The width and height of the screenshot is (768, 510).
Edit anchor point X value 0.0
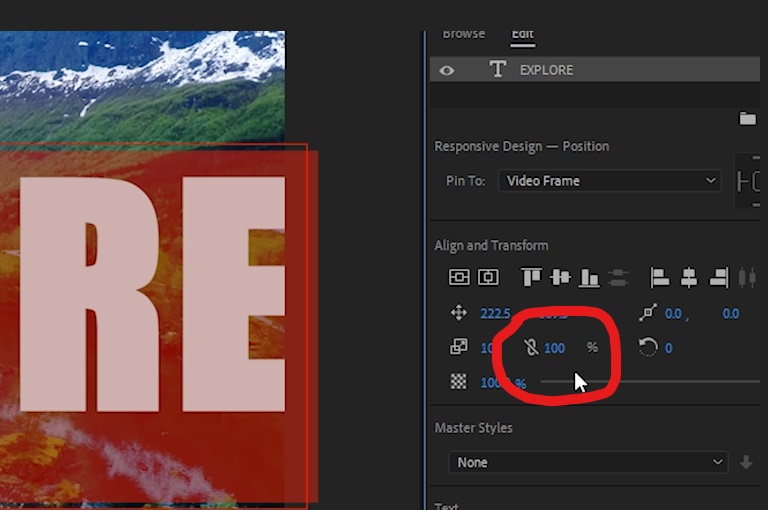673,314
